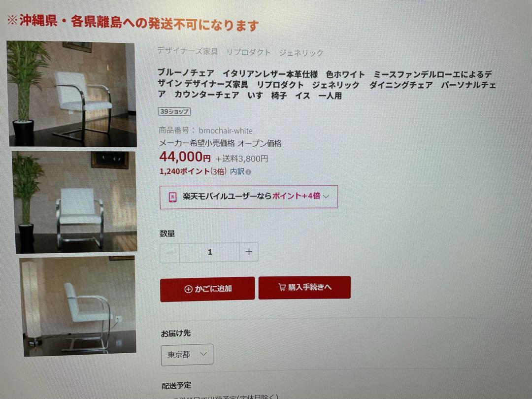532x399 pixels.
Task: Increase quantity with the plus stepper
Action: pyautogui.click(x=249, y=252)
